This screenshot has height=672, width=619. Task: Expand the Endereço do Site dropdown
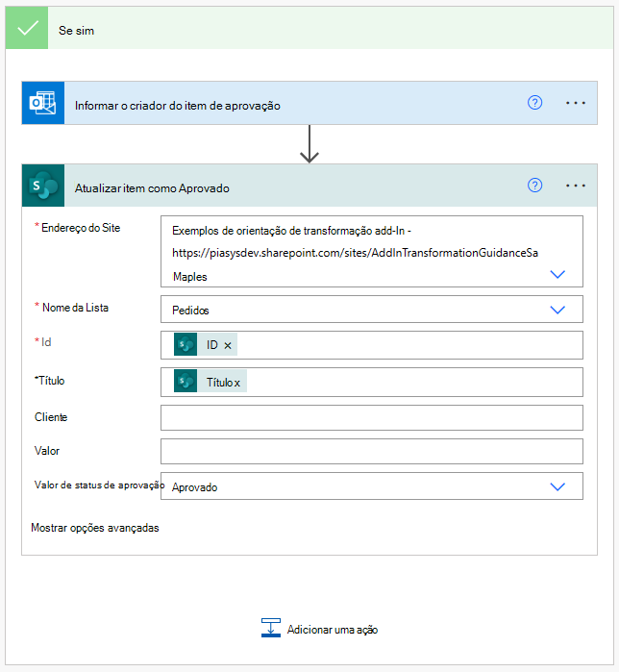[557, 274]
